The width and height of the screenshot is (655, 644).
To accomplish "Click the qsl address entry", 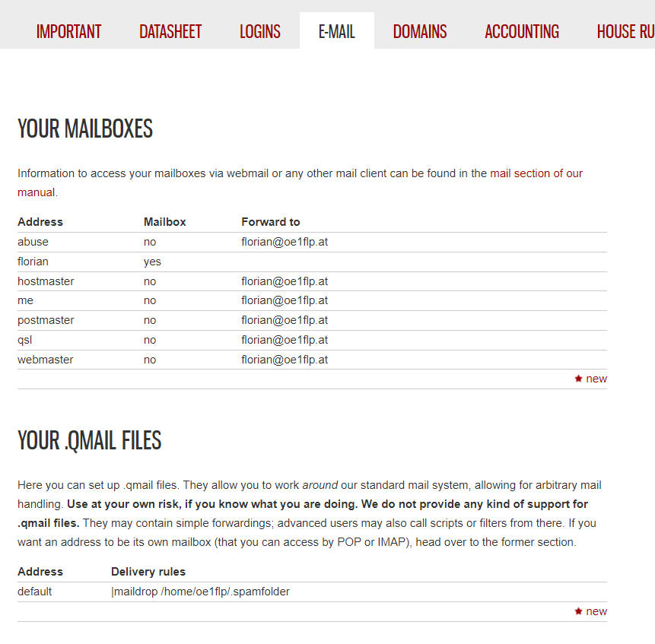I will pos(24,340).
